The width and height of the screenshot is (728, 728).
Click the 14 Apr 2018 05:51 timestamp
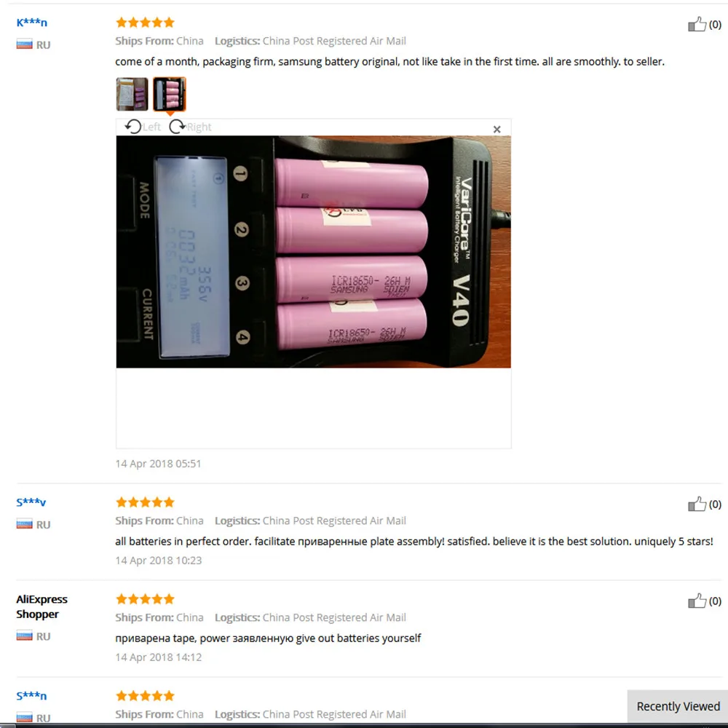click(158, 464)
